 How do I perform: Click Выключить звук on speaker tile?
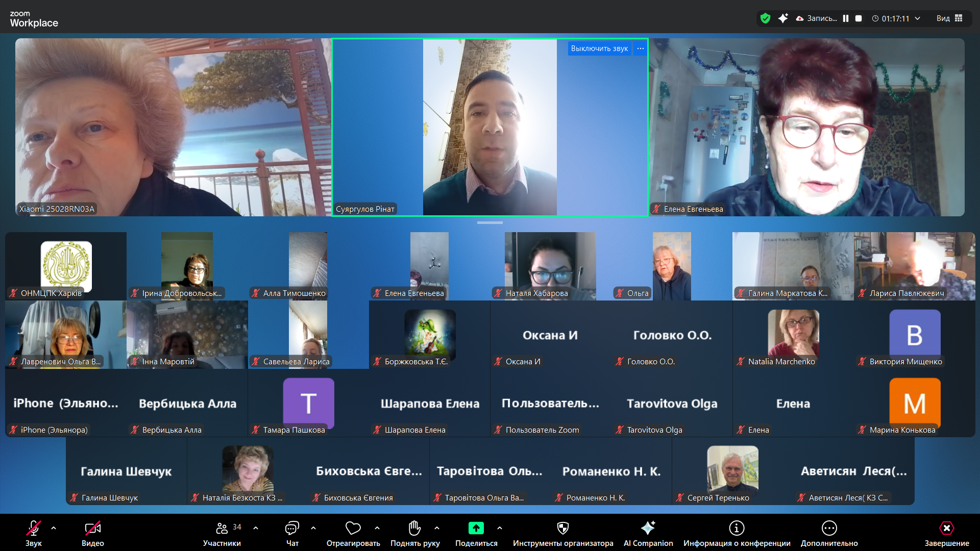599,48
